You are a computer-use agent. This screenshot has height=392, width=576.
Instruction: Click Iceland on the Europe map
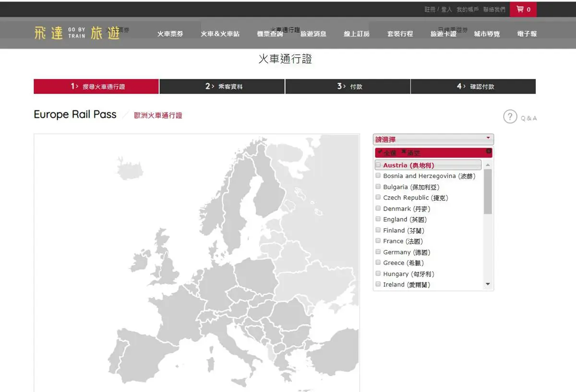131,170
